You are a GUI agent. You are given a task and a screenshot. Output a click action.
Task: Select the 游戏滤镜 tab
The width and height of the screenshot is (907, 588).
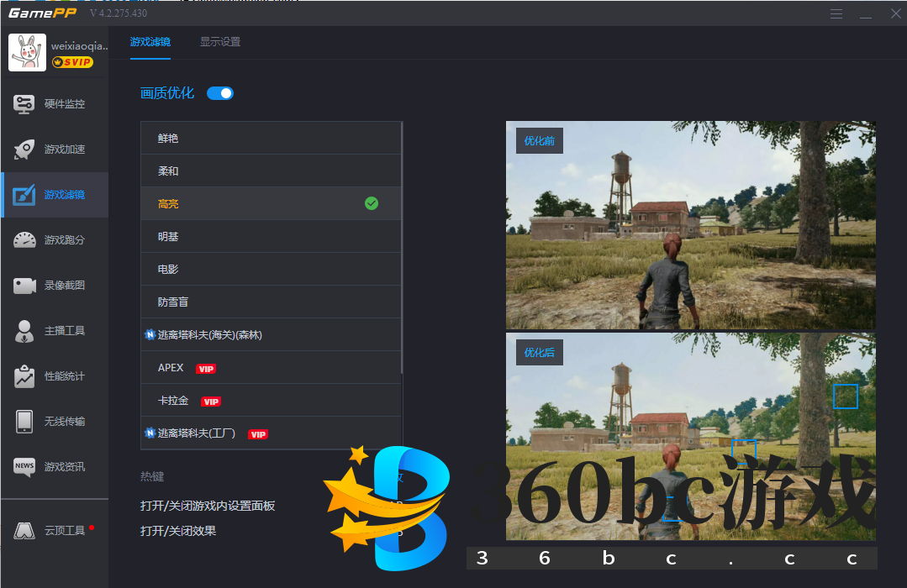point(150,41)
